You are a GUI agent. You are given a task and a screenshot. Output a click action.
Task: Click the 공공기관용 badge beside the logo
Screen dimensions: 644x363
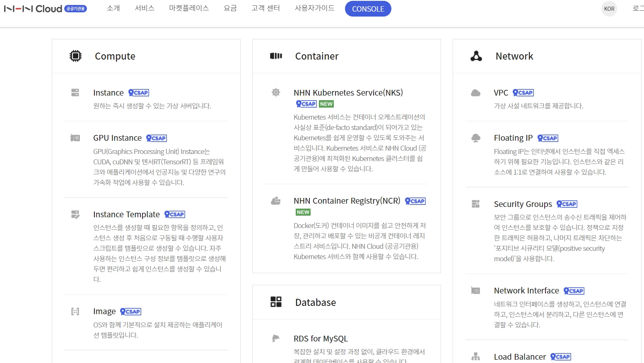pyautogui.click(x=76, y=9)
